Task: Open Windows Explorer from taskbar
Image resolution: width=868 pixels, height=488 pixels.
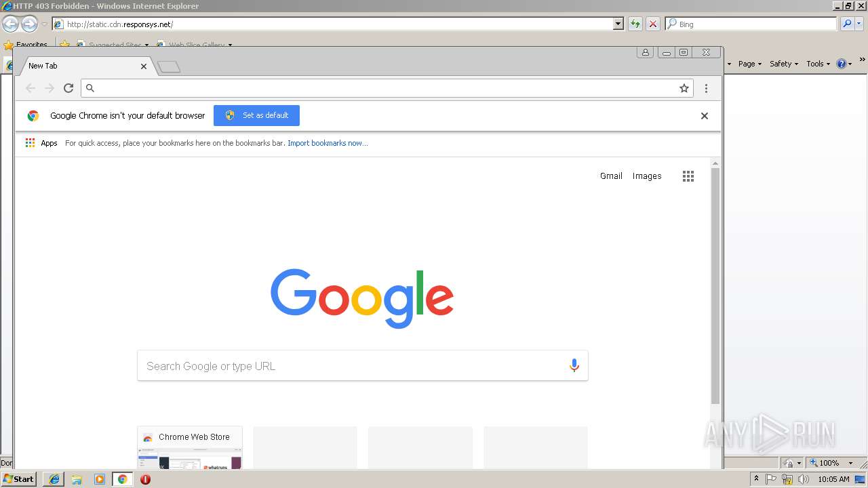Action: click(x=77, y=479)
